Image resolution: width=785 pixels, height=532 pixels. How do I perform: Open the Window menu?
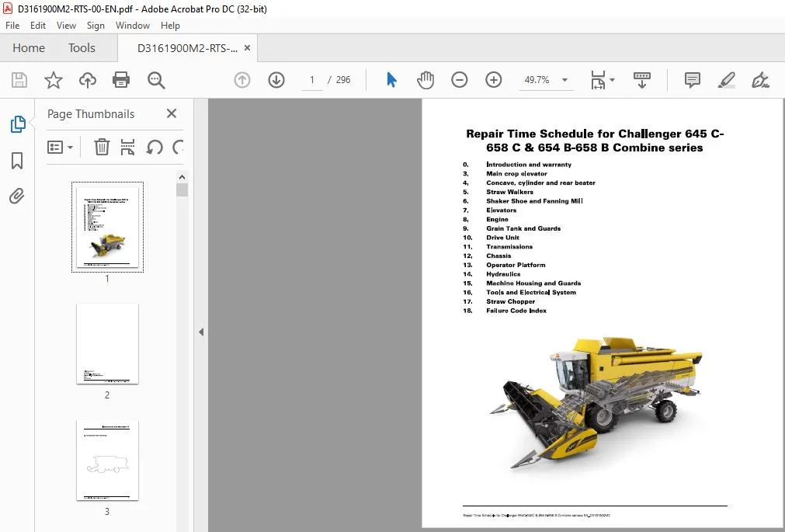click(133, 26)
